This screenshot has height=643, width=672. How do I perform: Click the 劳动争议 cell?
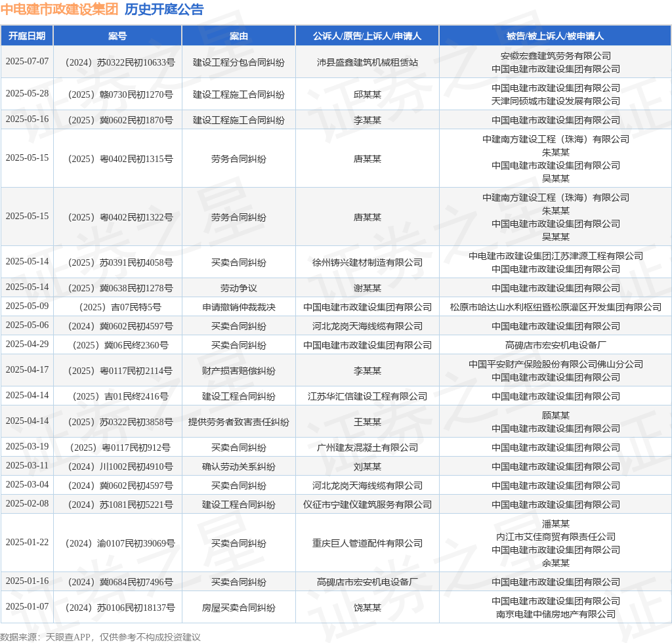pos(239,288)
